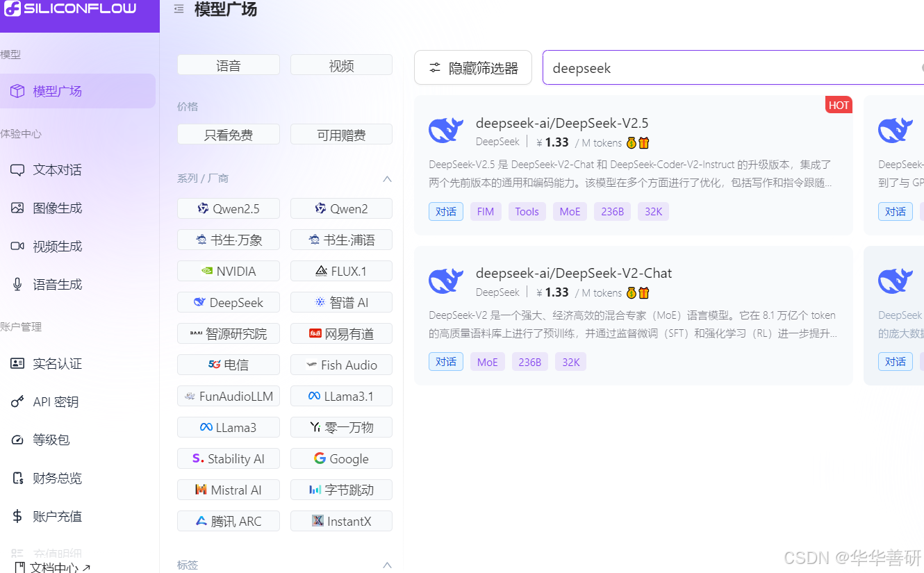
Task: Toggle the DeepSeek vendor filter
Action: point(229,302)
